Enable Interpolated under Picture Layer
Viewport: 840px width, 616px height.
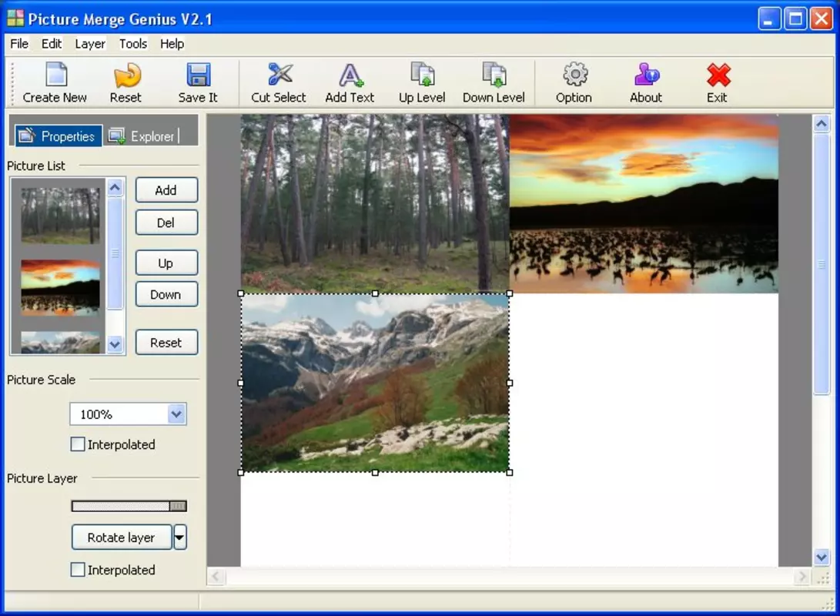[x=78, y=569]
